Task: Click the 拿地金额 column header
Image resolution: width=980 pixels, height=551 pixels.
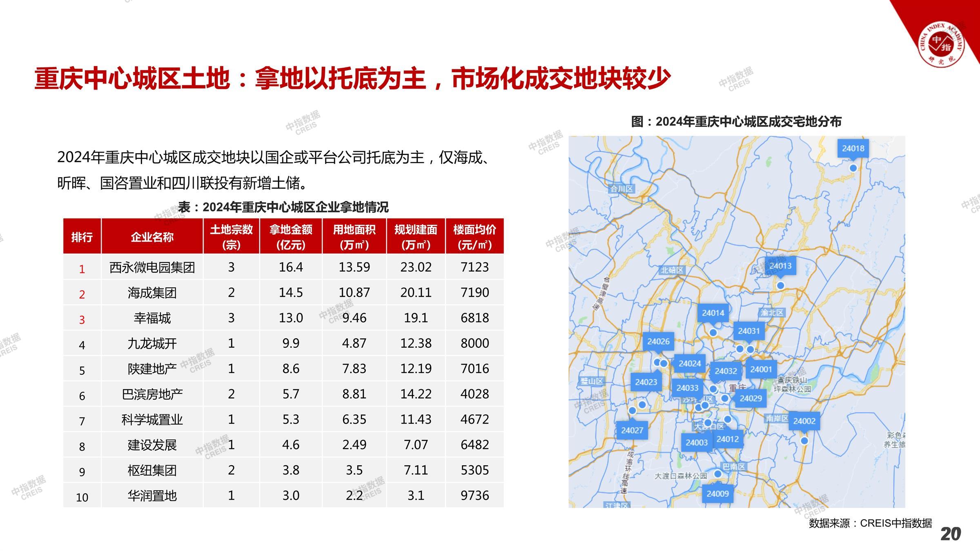Action: (291, 237)
